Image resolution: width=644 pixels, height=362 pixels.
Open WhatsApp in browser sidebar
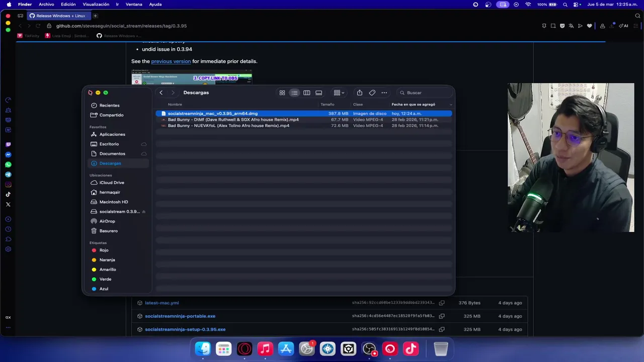(x=8, y=164)
